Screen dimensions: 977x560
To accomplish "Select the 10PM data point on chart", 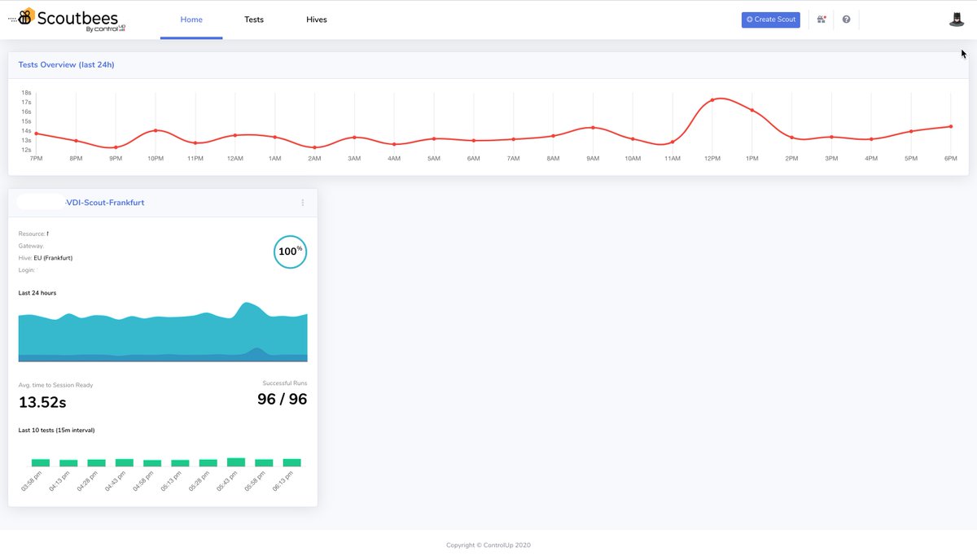I will click(156, 130).
